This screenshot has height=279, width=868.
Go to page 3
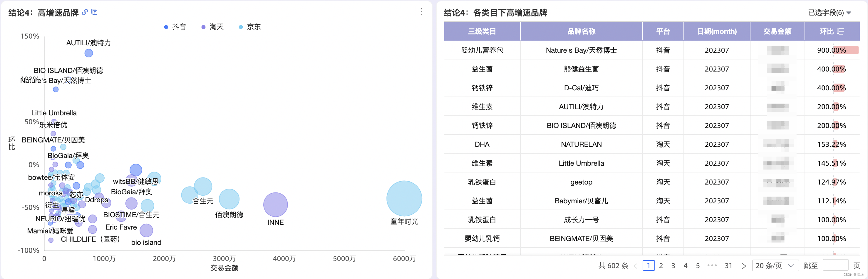click(673, 265)
